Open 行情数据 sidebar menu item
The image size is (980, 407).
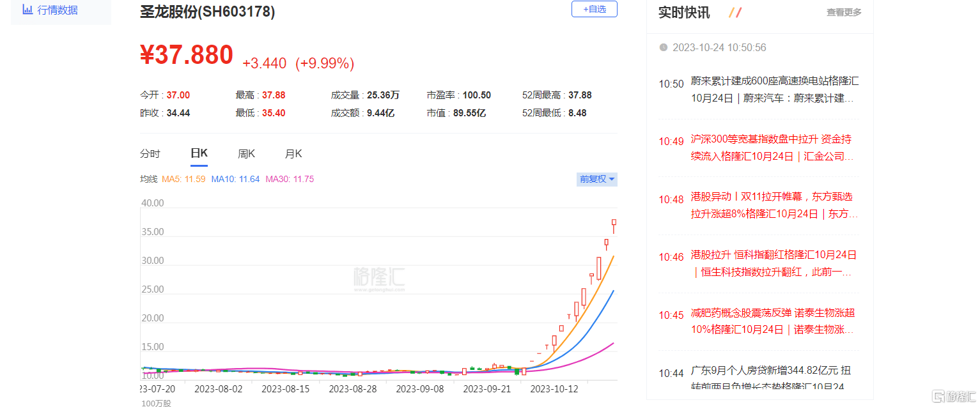click(x=58, y=10)
